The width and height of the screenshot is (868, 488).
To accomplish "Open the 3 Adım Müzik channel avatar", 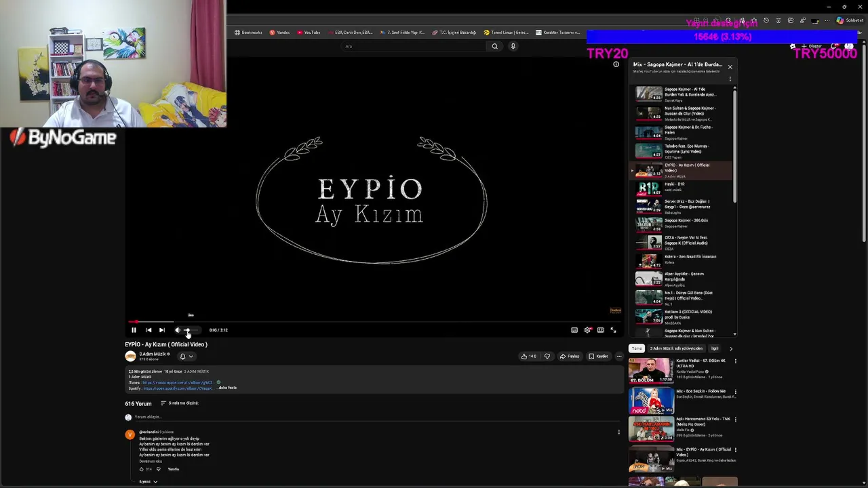I will click(130, 357).
